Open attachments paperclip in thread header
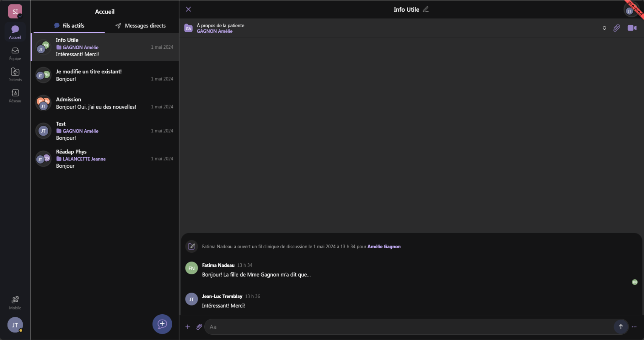The height and width of the screenshot is (340, 644). 616,28
